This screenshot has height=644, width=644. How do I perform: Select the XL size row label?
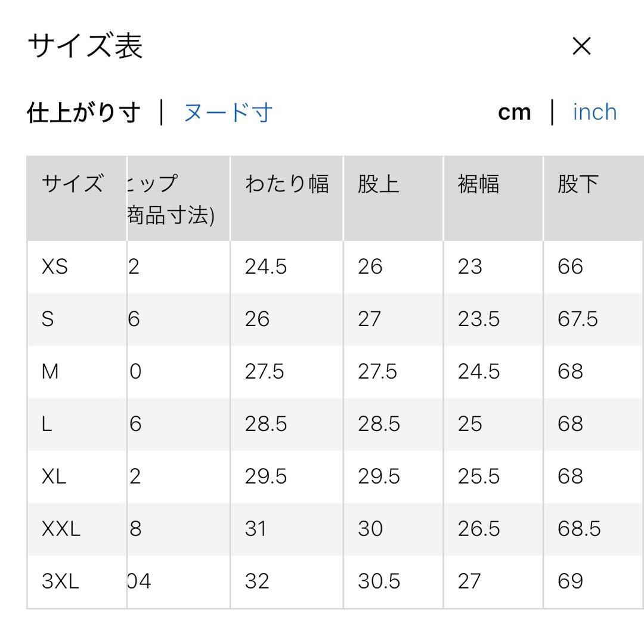(x=54, y=476)
